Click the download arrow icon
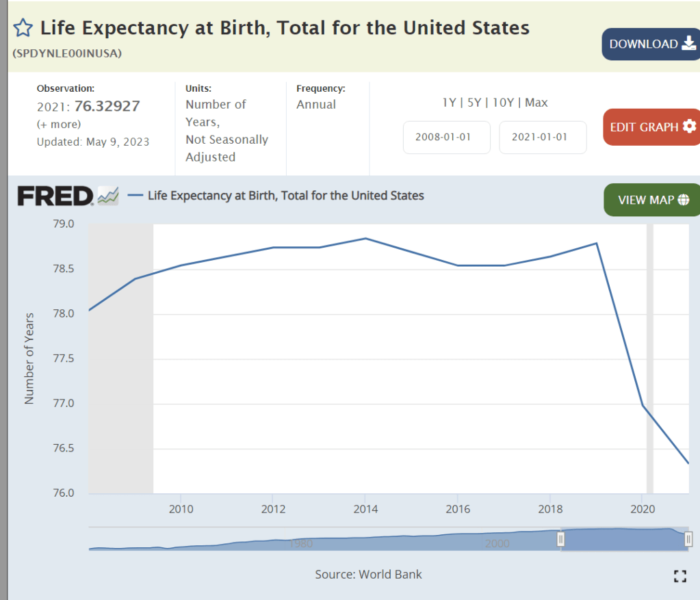The height and width of the screenshot is (600, 700). click(688, 44)
